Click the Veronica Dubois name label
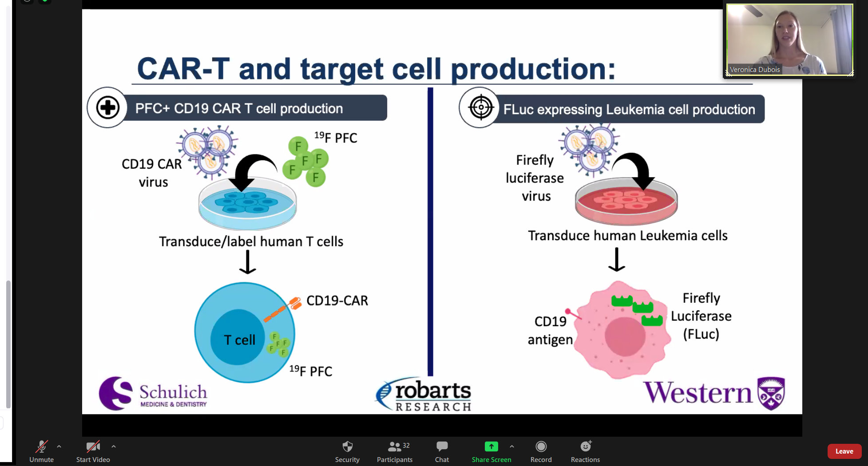 tap(754, 70)
